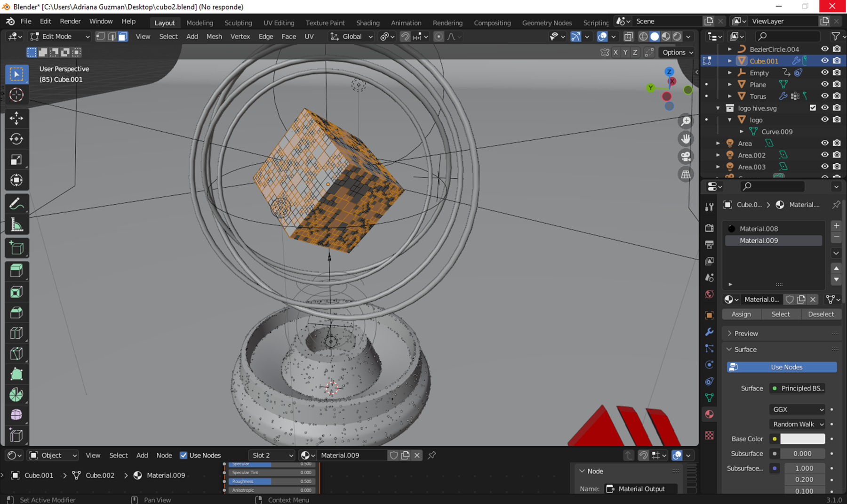Open the Object type dropdown in node editor

pos(53,455)
